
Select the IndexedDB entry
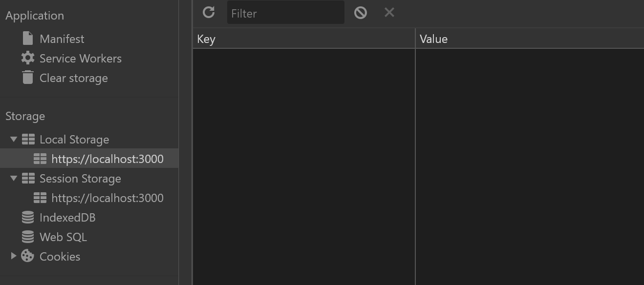pos(67,217)
